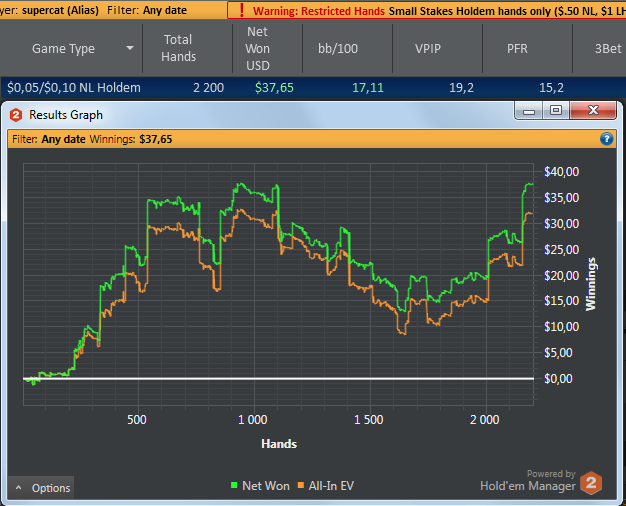Click the 2 200 total hands cell
The width and height of the screenshot is (626, 506).
(208, 87)
